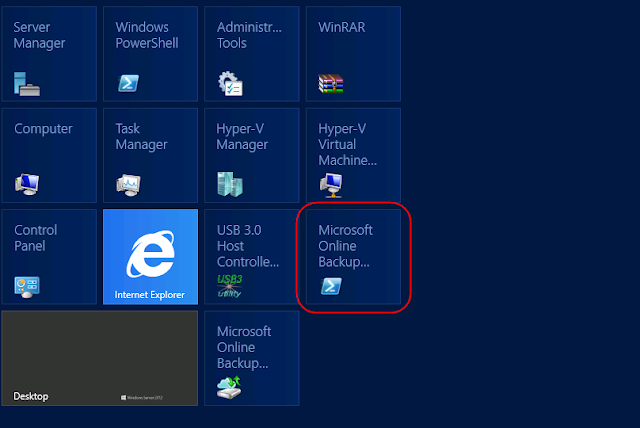Start Task Manager via its icon
This screenshot has width=640, height=428.
pyautogui.click(x=129, y=185)
